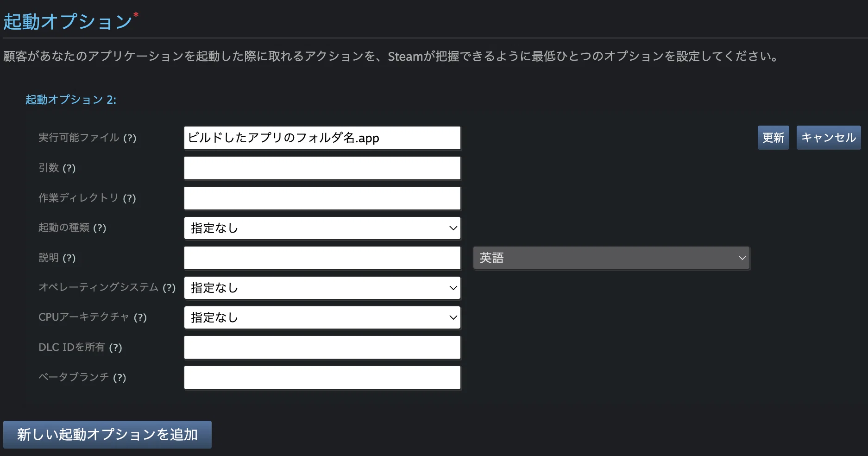Click the DLC IDを所有 input field
This screenshot has height=456, width=868.
coord(322,348)
